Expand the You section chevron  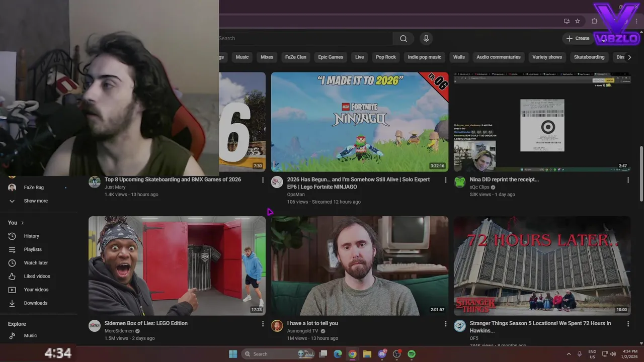point(23,223)
